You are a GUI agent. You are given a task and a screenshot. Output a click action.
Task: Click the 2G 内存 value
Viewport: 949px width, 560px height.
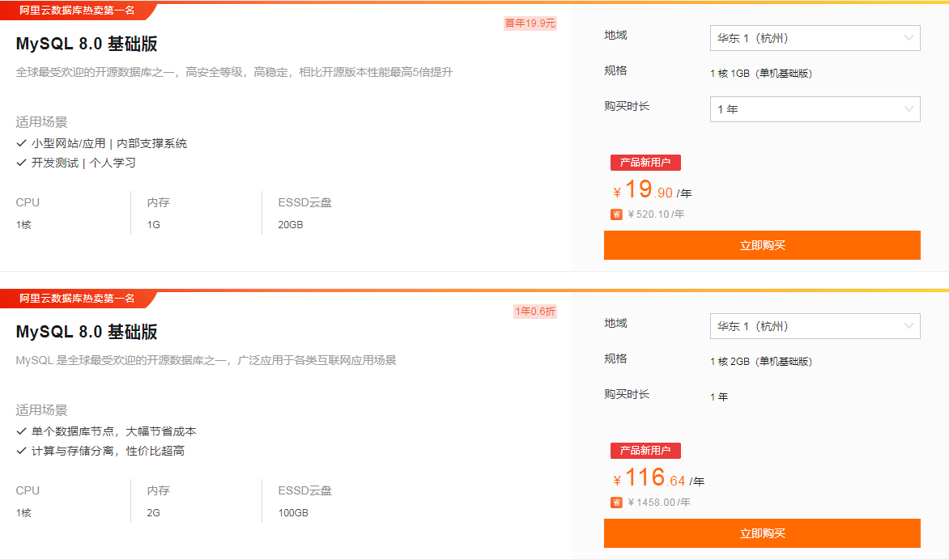click(x=154, y=513)
